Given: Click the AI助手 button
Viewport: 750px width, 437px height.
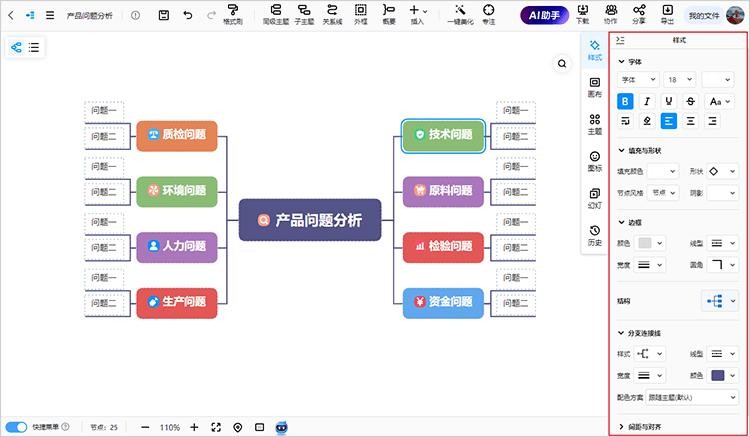Looking at the screenshot, I should click(x=544, y=16).
